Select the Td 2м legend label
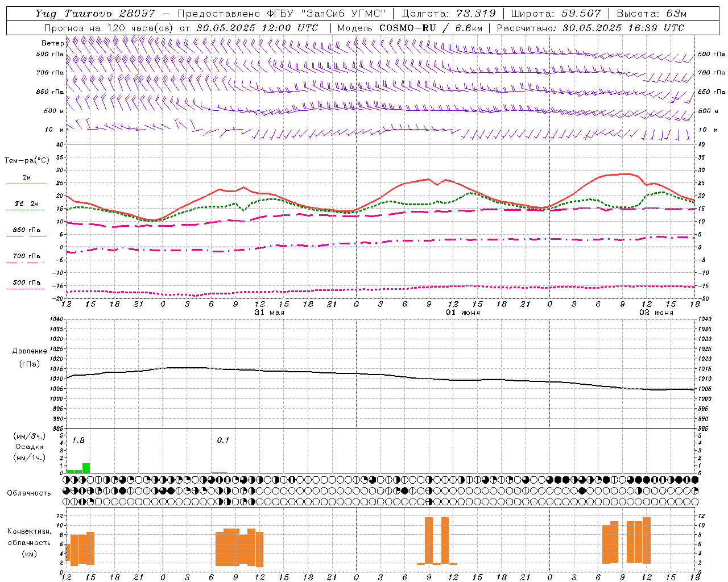 pyautogui.click(x=27, y=203)
